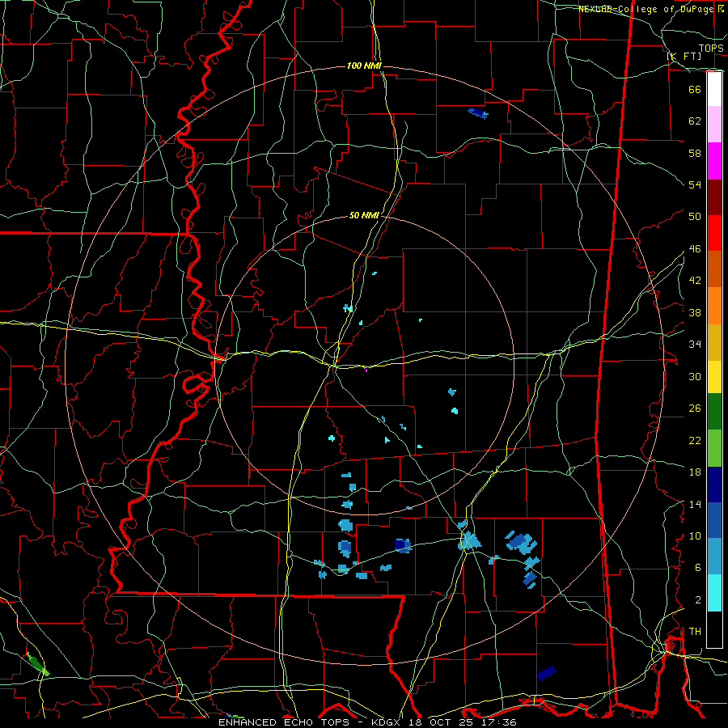Viewport: 728px width, 728px height.
Task: Pick the cyan legend swatch
Action: 714,593
